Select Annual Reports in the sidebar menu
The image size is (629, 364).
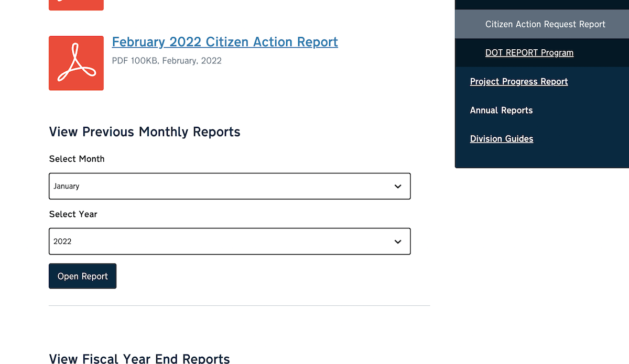tap(501, 110)
